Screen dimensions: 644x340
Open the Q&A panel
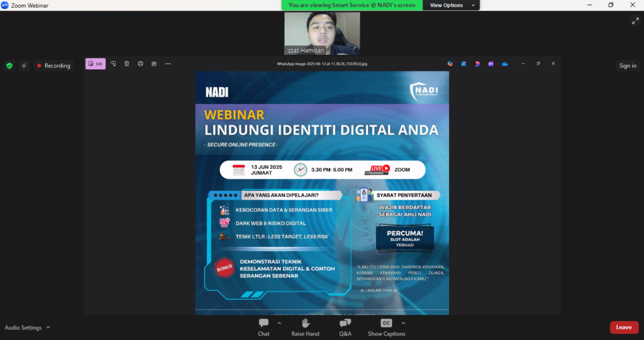click(345, 327)
